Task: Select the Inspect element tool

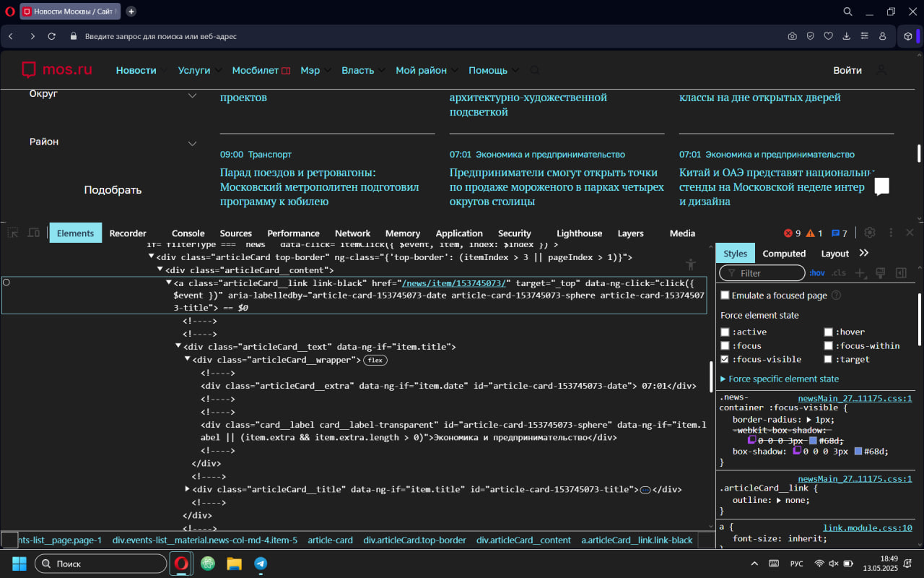Action: pos(12,233)
